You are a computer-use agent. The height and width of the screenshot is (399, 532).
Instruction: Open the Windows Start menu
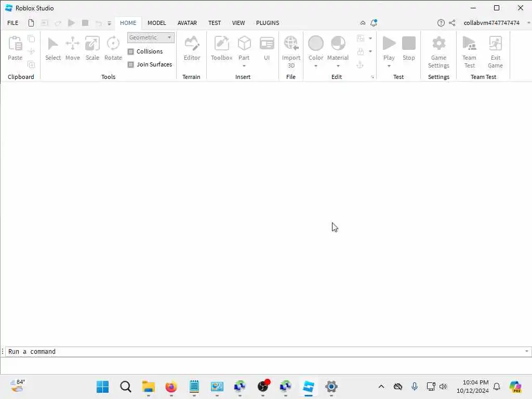pos(102,387)
